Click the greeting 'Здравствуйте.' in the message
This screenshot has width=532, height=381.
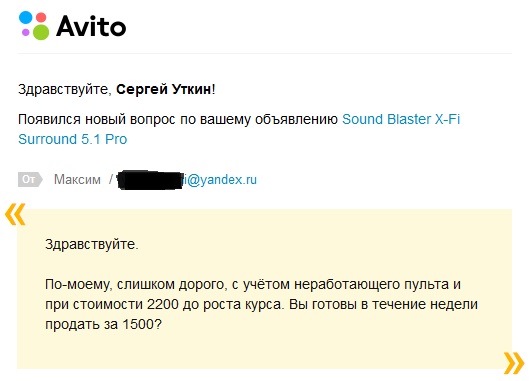point(92,244)
